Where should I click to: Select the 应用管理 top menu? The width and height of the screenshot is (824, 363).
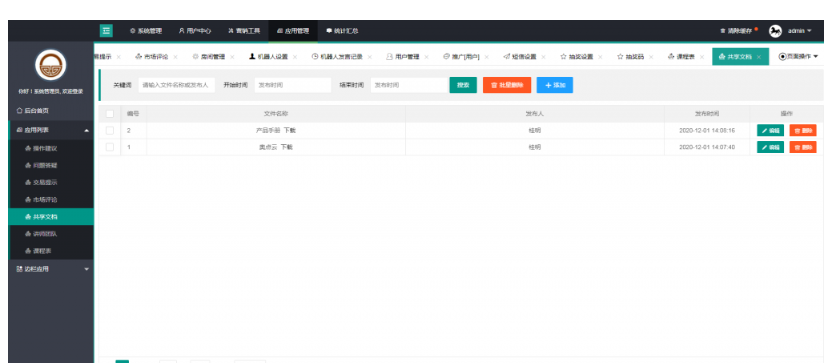pos(293,31)
